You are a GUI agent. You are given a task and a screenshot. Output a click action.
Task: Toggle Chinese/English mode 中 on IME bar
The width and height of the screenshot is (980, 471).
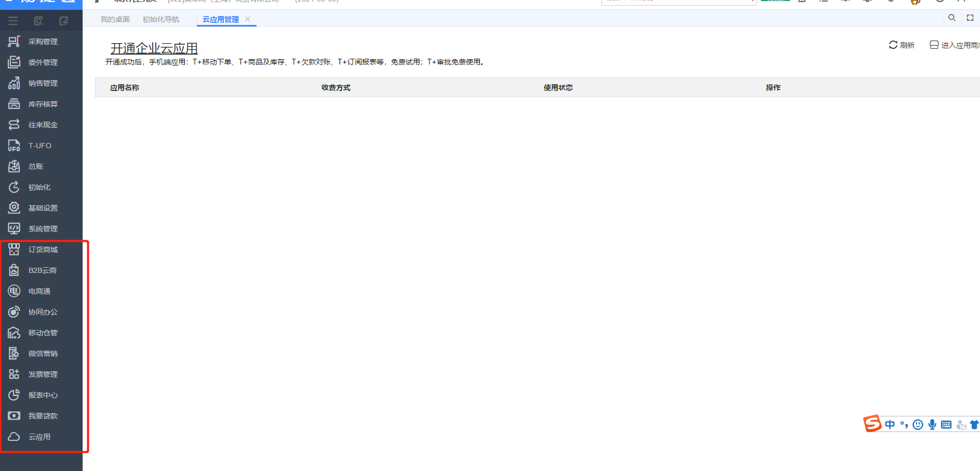(890, 425)
